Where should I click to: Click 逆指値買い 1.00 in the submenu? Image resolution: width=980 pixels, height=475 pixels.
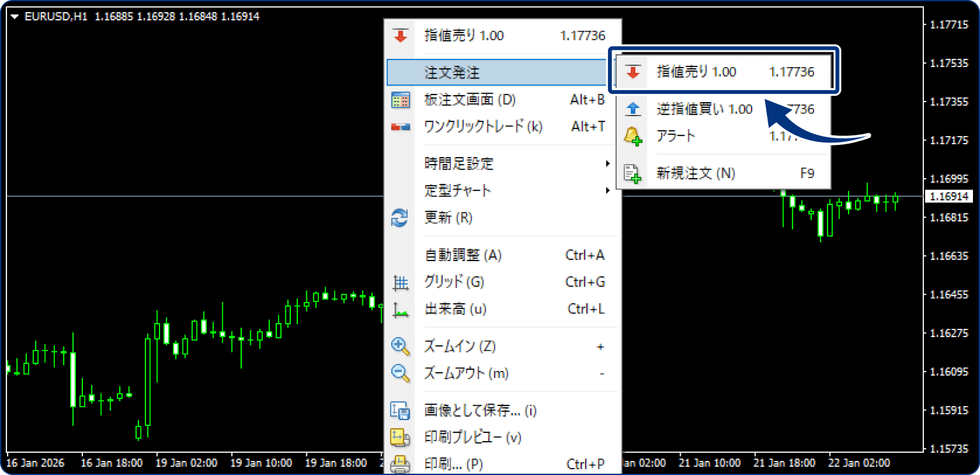pos(704,109)
